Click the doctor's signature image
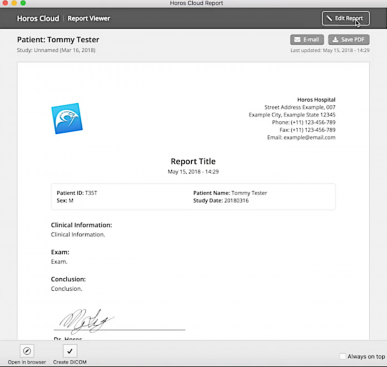This screenshot has width=387, height=367. pos(87,321)
